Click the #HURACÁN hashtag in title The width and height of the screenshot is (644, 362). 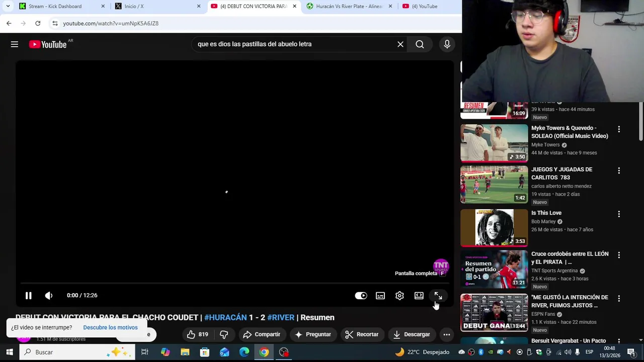tap(225, 317)
